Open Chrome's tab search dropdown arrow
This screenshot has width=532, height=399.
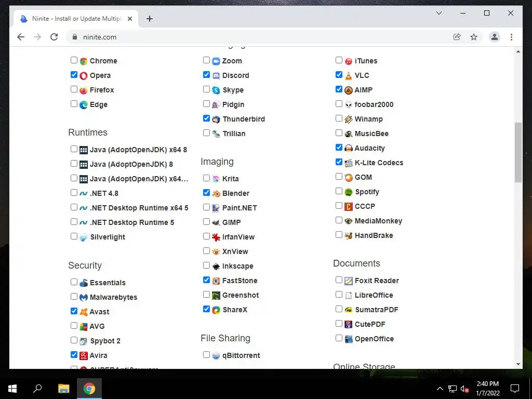click(438, 13)
